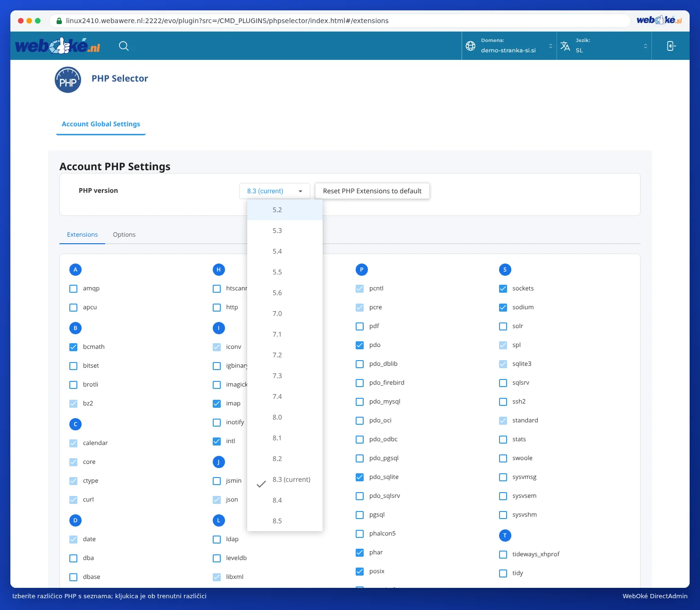Image resolution: width=700 pixels, height=610 pixels.
Task: Enable the amqp extension checkbox
Action: 74,289
